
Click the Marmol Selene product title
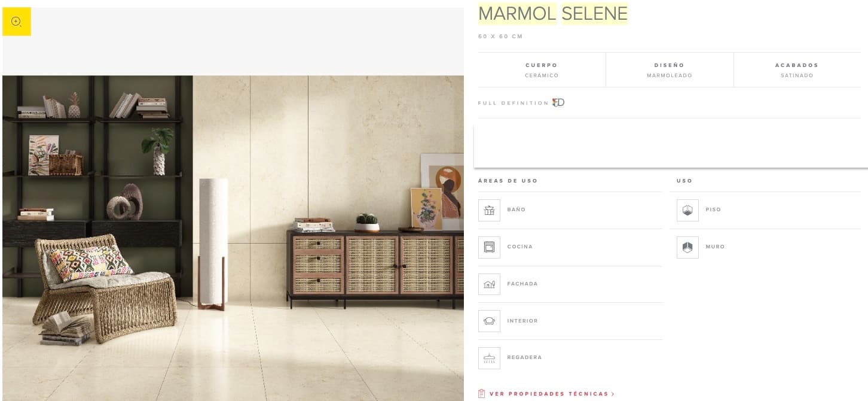[553, 13]
